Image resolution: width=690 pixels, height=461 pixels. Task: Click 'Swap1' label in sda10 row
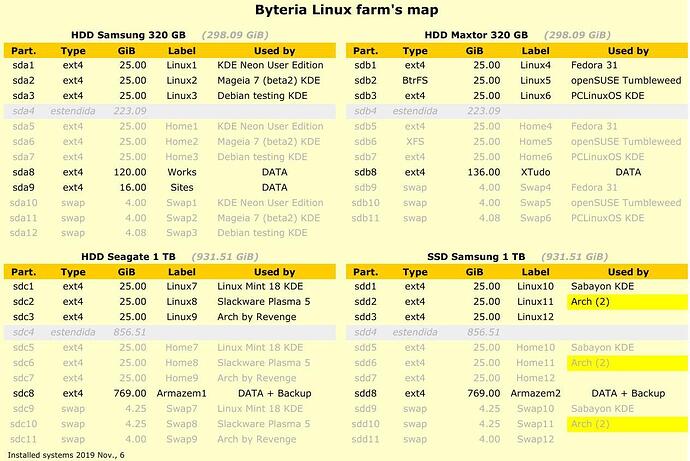click(x=182, y=203)
